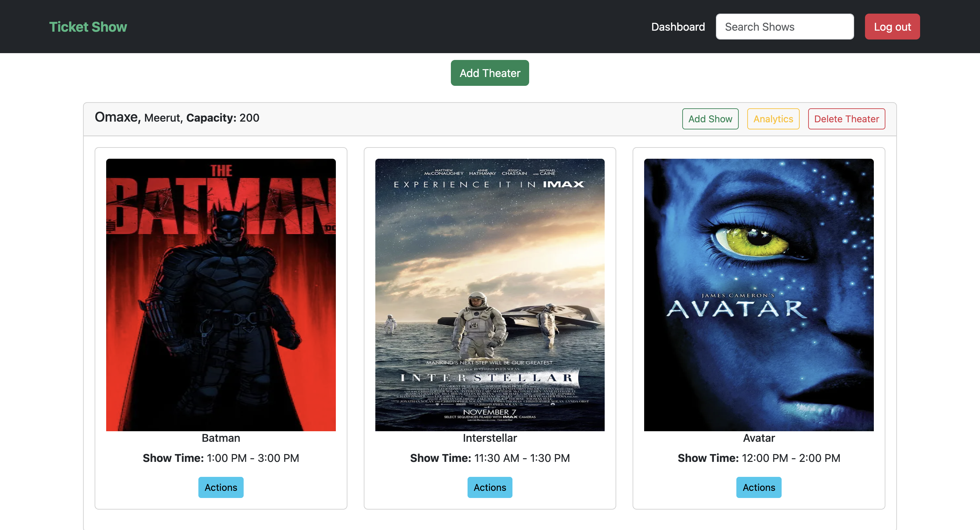Open Analytics for Omaxe theater
This screenshot has height=530, width=980.
click(x=773, y=119)
